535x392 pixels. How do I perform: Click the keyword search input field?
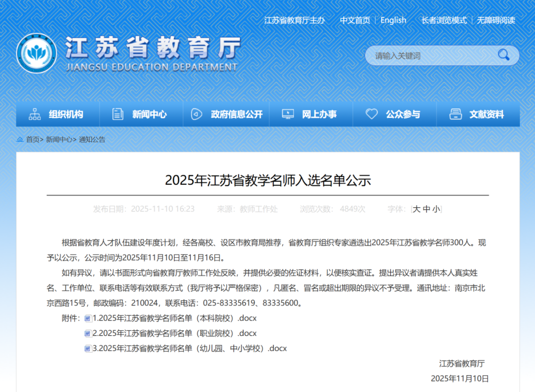(x=431, y=56)
